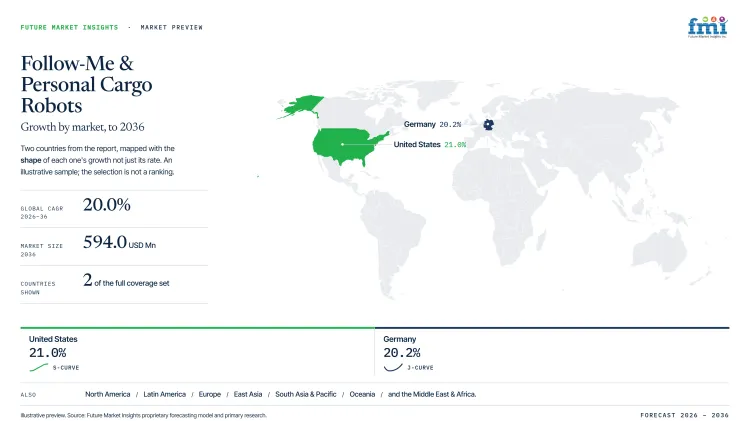Image resolution: width=750 pixels, height=421 pixels.
Task: Click the dark J-curve line icon
Action: click(x=393, y=367)
